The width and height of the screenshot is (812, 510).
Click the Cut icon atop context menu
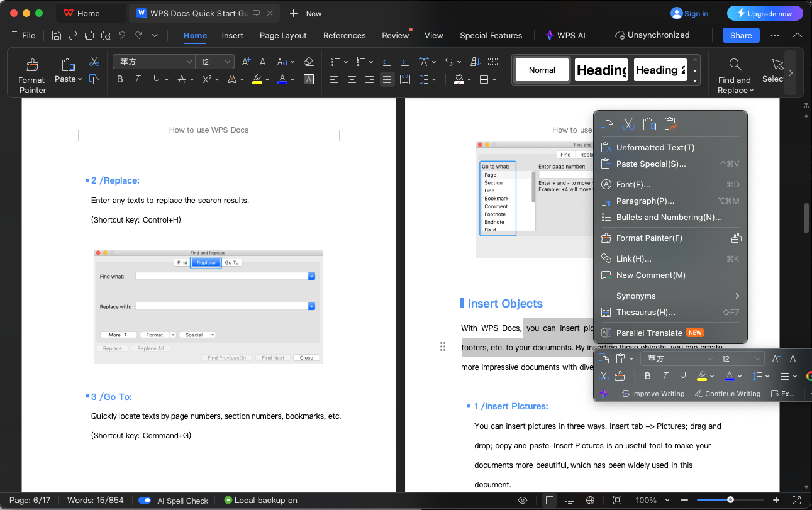tap(628, 124)
